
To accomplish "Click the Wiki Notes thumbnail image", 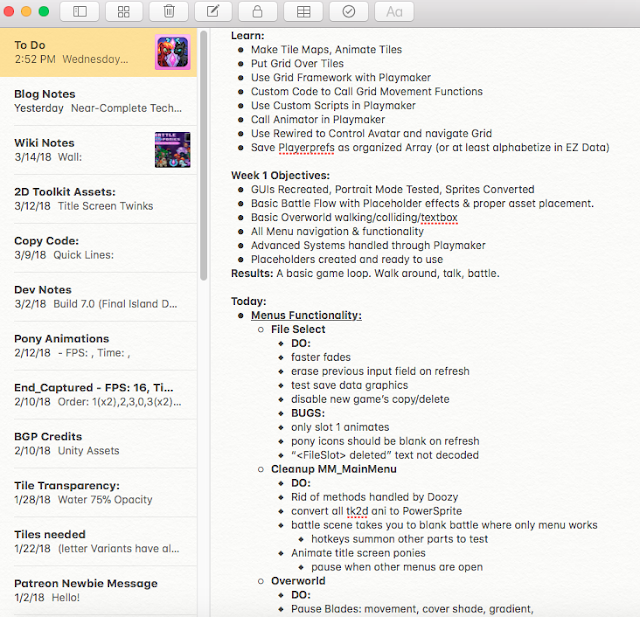I will click(x=173, y=150).
